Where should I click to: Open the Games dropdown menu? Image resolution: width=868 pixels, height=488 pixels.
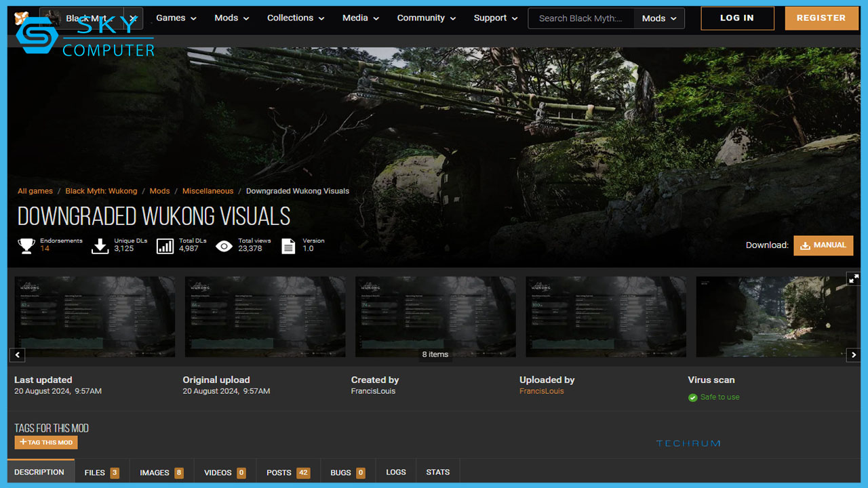[176, 18]
